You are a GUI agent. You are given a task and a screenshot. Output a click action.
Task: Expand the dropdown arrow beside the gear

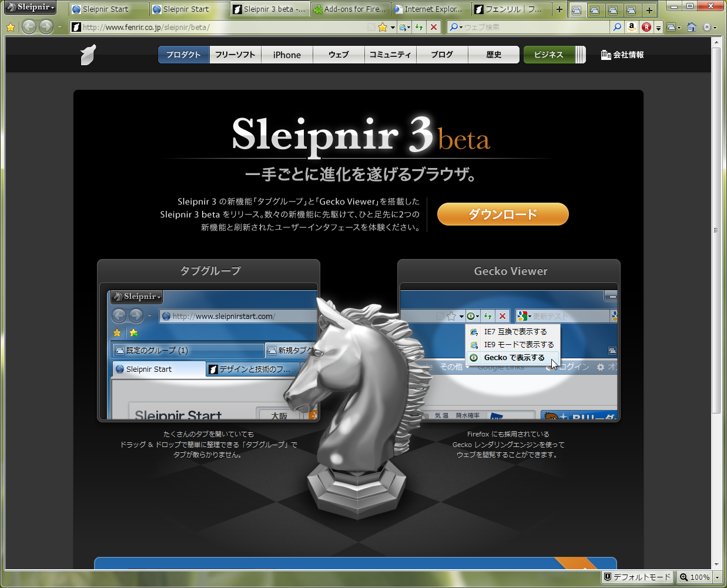coord(715,28)
